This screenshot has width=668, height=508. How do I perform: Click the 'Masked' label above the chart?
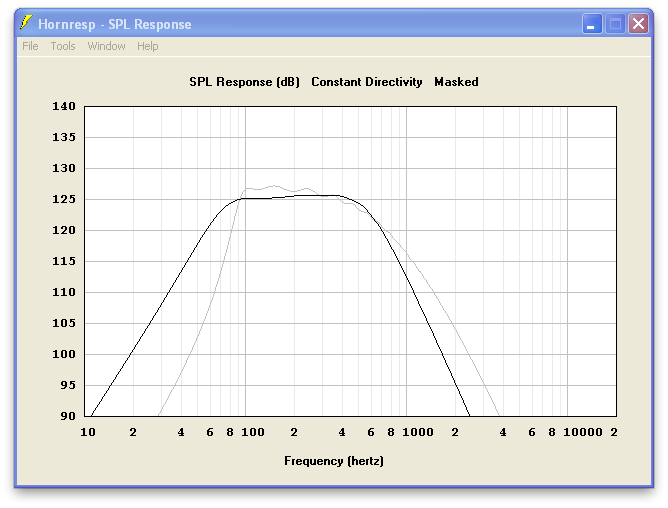(456, 82)
